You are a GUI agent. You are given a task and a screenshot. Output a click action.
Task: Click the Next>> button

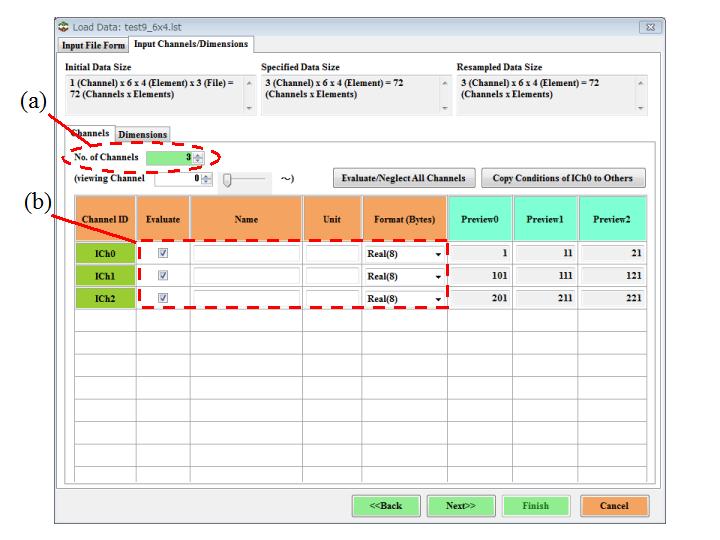pos(460,506)
